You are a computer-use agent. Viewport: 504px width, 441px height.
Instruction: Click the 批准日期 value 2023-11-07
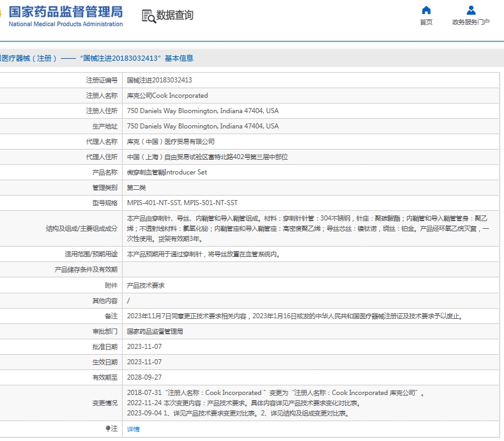point(144,347)
